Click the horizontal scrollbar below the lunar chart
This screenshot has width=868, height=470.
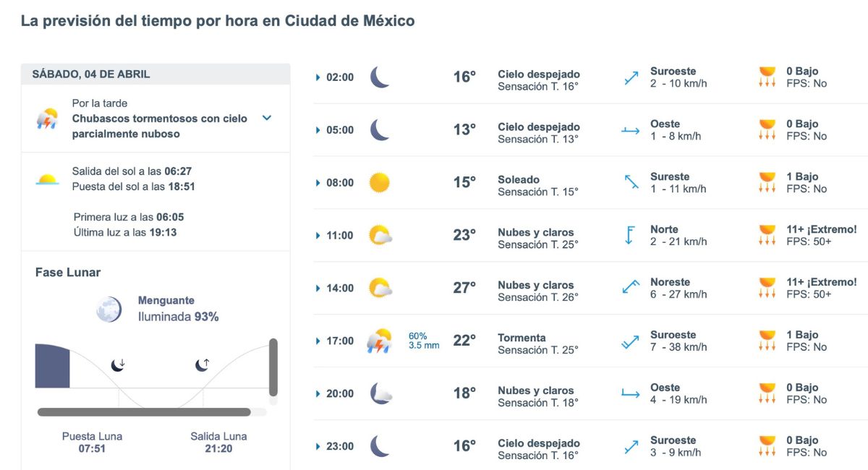(145, 412)
